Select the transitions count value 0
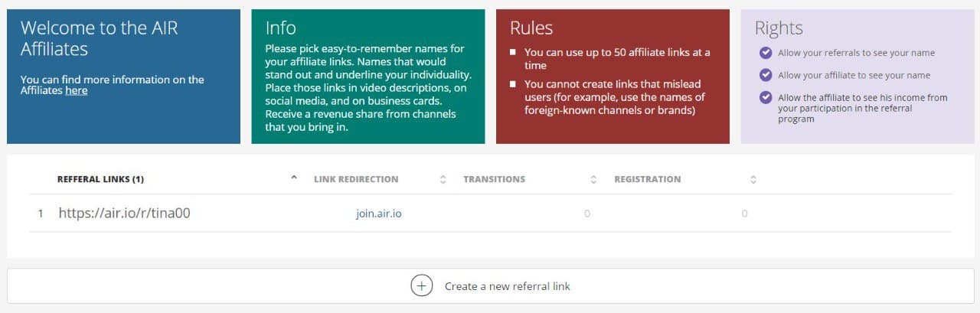This screenshot has width=980, height=313. (587, 214)
